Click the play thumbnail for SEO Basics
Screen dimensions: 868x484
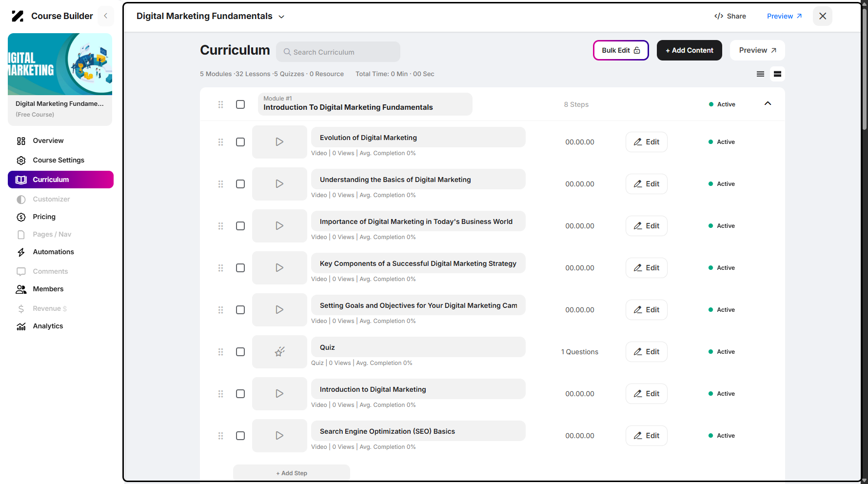click(279, 436)
